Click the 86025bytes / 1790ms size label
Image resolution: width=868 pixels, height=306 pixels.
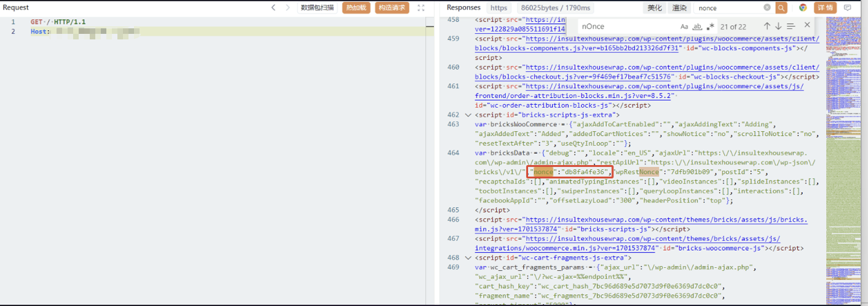tap(555, 8)
